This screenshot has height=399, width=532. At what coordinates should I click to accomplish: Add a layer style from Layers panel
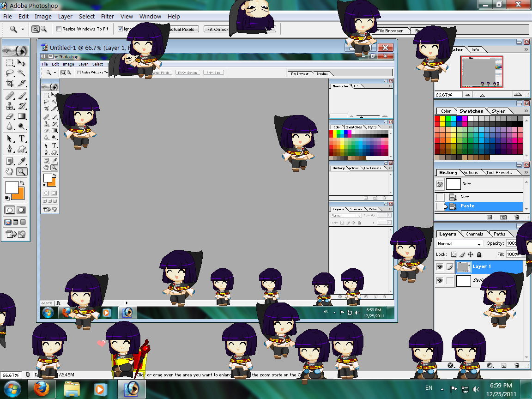(x=451, y=365)
